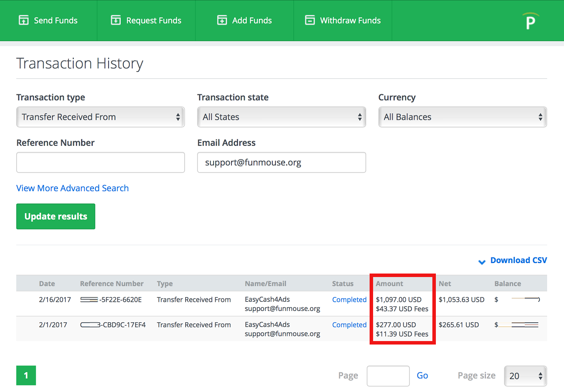Click Completed status for 2/16/2017 transaction
The image size is (564, 392).
coord(349,300)
